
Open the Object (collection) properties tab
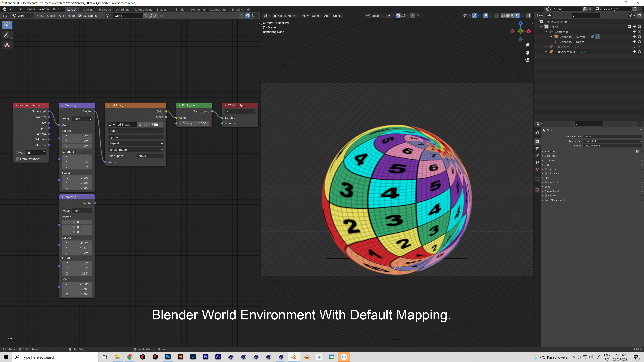537,179
